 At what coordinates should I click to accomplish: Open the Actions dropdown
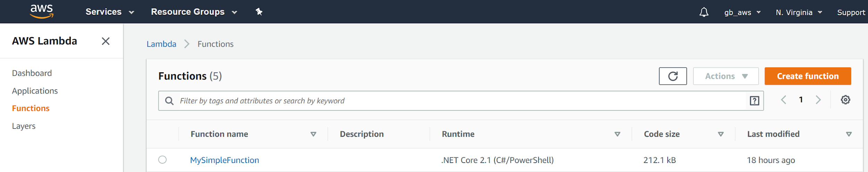[x=726, y=76]
